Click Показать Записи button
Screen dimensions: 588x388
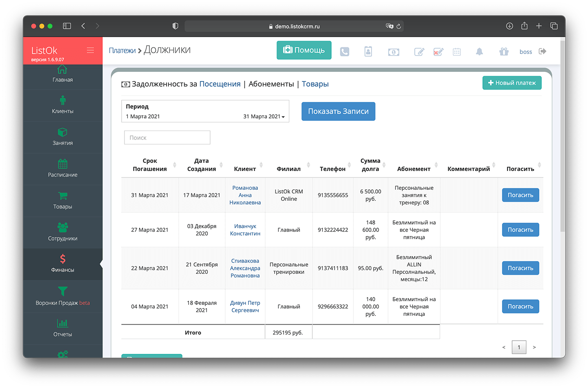[x=338, y=111]
